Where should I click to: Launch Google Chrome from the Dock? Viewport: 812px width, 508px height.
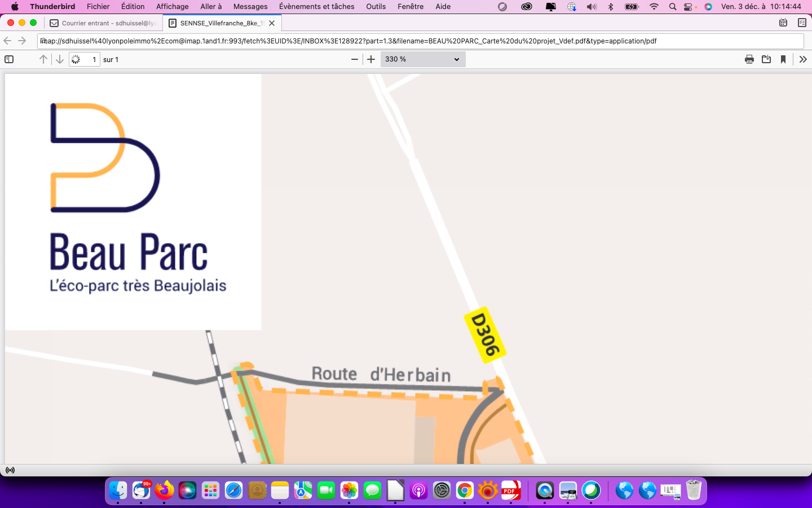(x=465, y=491)
